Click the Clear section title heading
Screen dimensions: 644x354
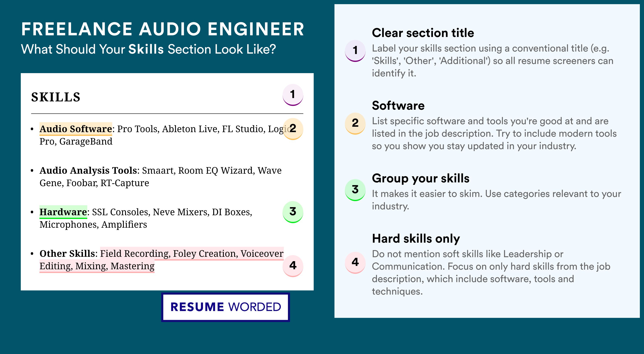click(423, 33)
